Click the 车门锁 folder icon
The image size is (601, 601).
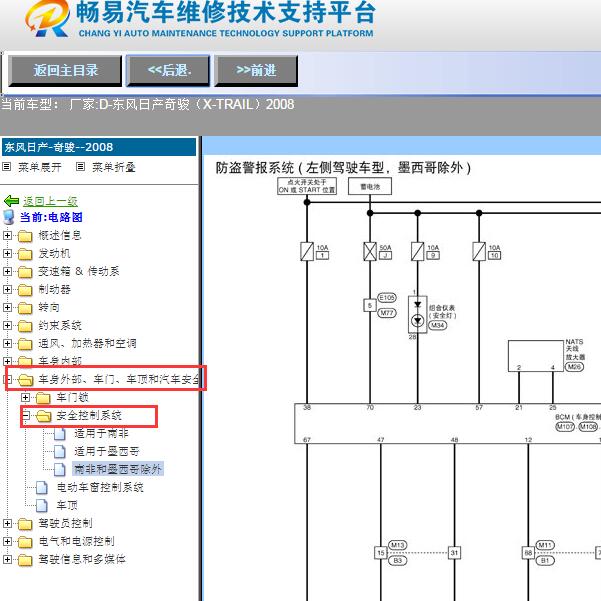[x=43, y=398]
